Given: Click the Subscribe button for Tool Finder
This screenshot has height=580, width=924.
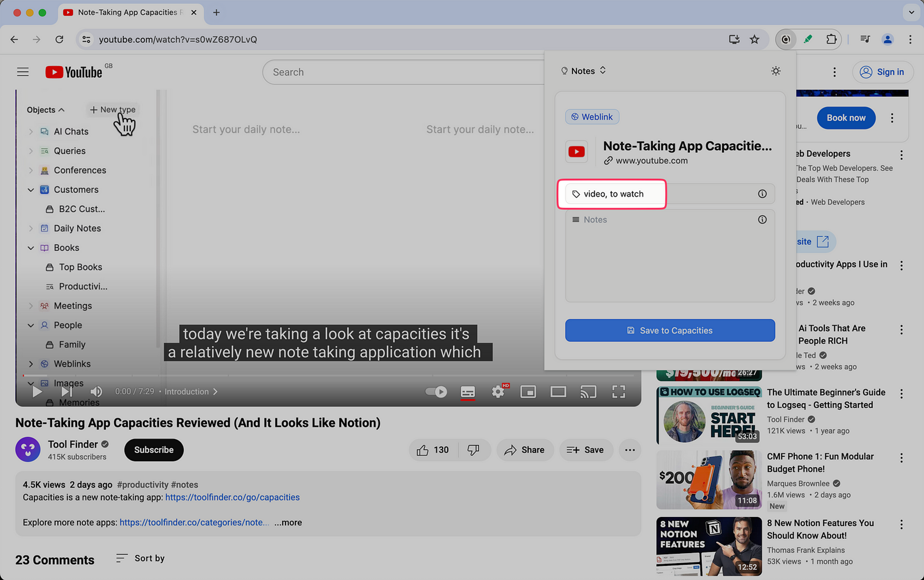Looking at the screenshot, I should (154, 449).
